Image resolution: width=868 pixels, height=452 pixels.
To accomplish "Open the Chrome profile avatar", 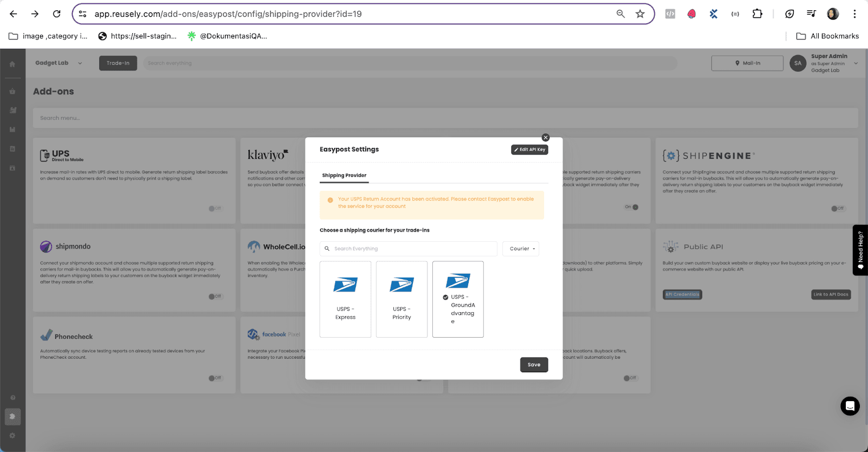I will [833, 14].
